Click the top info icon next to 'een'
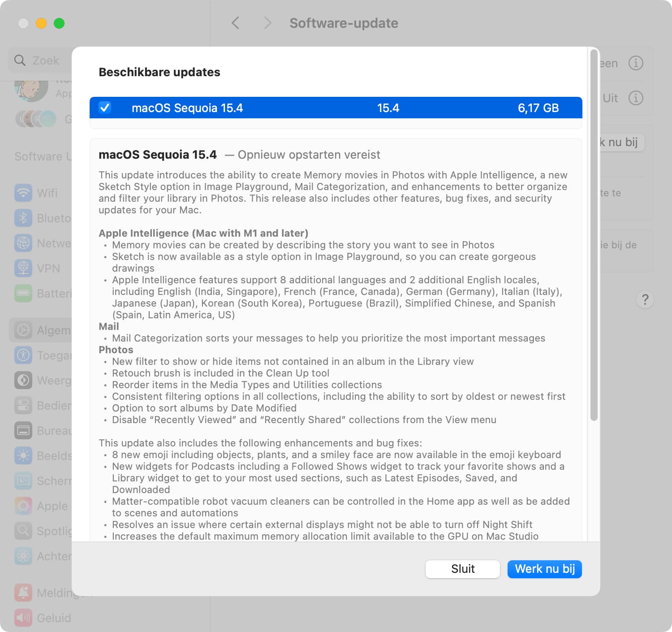 click(x=636, y=63)
